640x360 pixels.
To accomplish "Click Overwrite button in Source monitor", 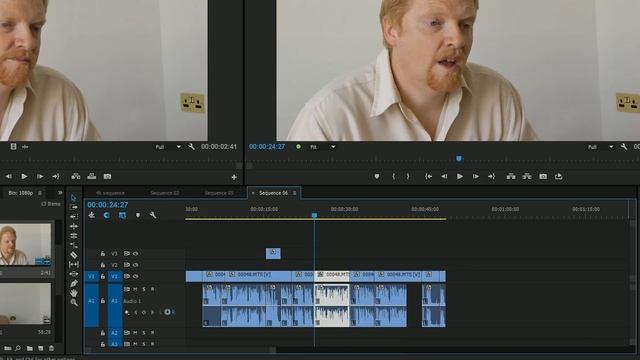I will [x=91, y=176].
